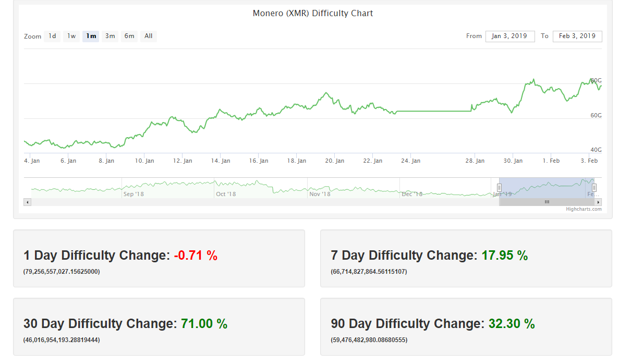Click the 30 Day Difficulty Change value
The width and height of the screenshot is (619, 364).
point(204,324)
